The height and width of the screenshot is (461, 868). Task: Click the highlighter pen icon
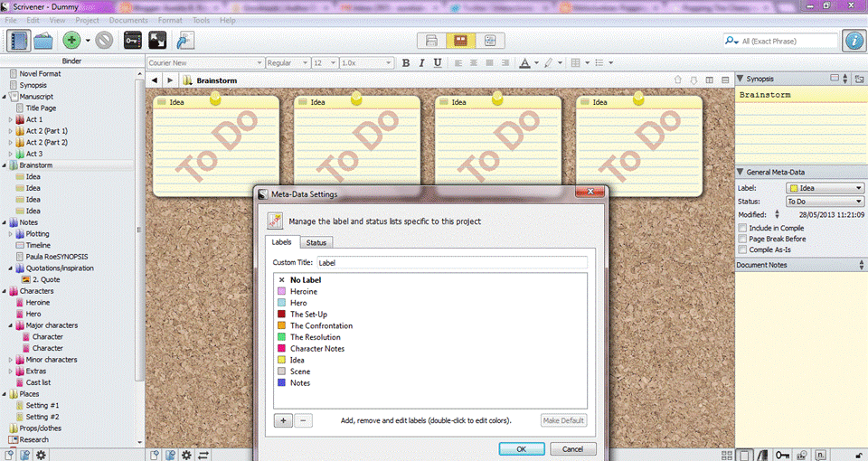pyautogui.click(x=549, y=62)
